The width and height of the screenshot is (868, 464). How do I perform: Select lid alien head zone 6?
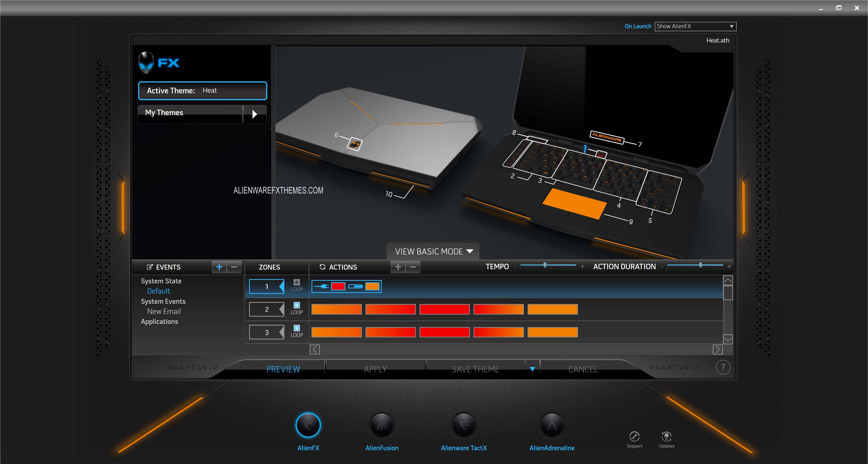[354, 144]
